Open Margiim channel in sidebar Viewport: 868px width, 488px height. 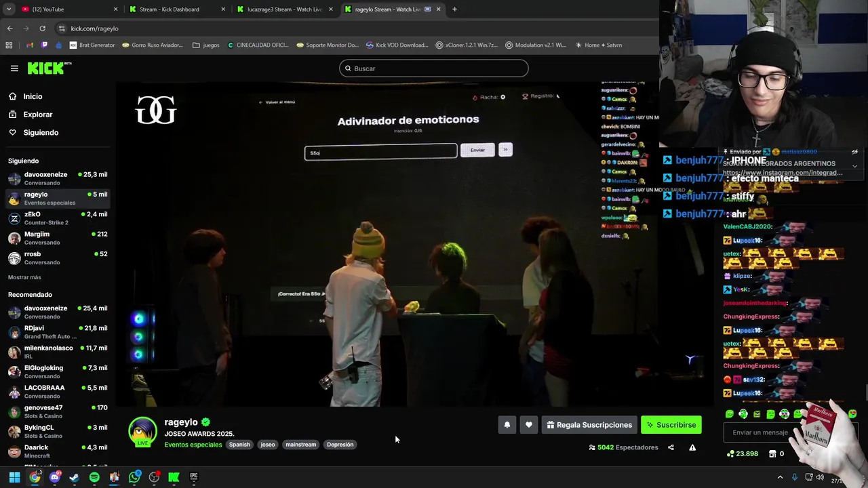(x=58, y=238)
